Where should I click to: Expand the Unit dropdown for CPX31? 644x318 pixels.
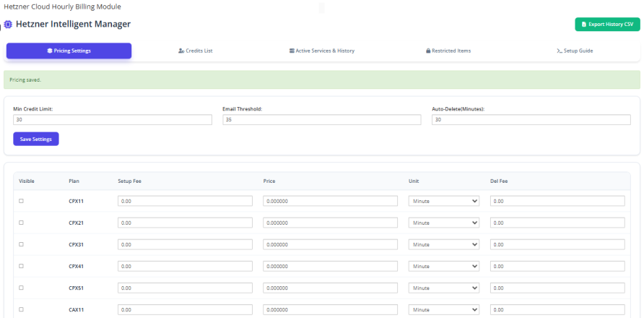(x=444, y=244)
